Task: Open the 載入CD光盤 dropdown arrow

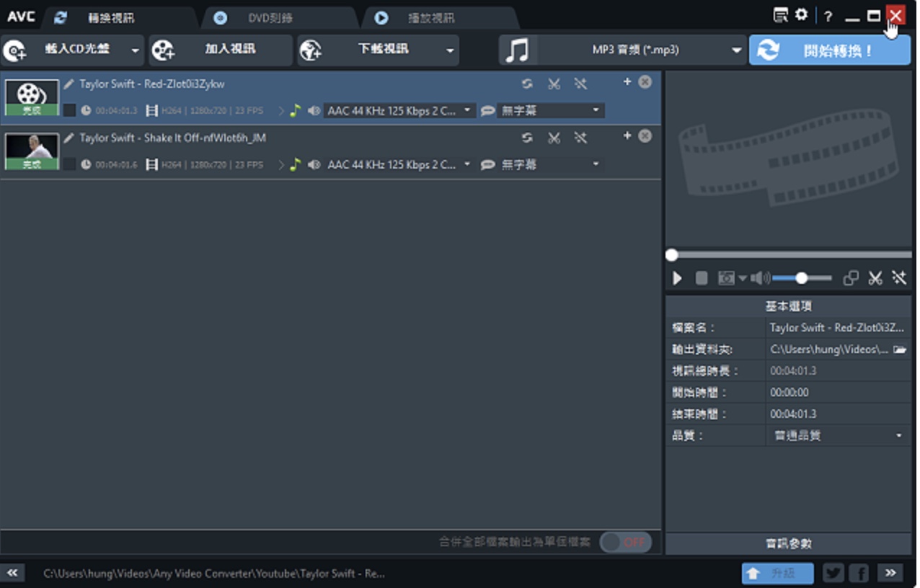Action: point(135,50)
